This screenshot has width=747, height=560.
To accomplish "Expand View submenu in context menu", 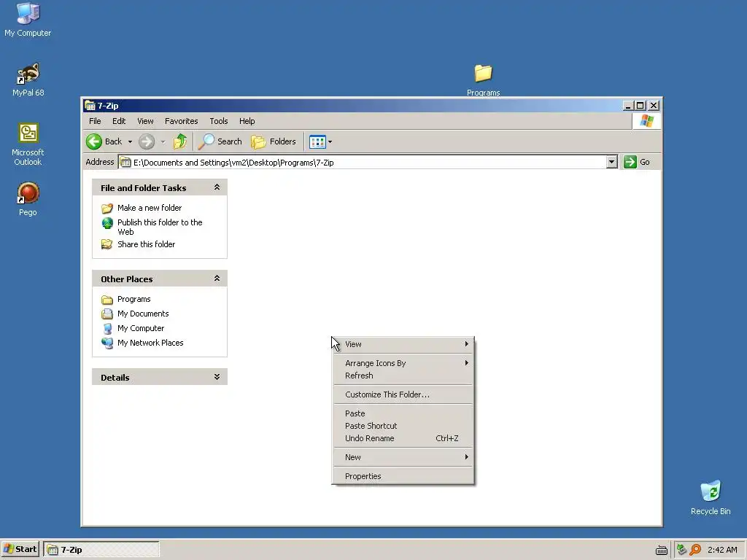I will point(403,344).
